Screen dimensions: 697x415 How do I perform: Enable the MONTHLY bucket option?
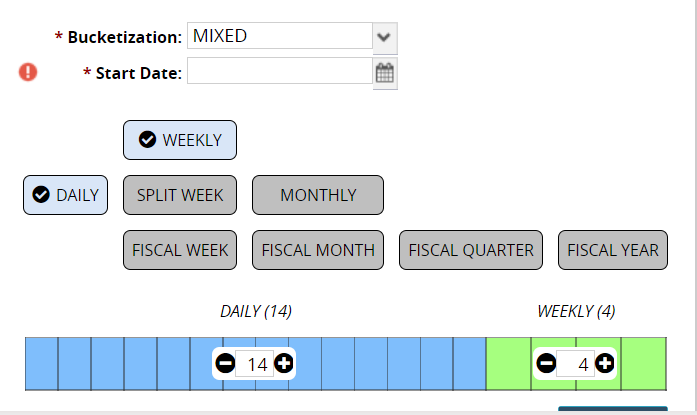pyautogui.click(x=318, y=195)
